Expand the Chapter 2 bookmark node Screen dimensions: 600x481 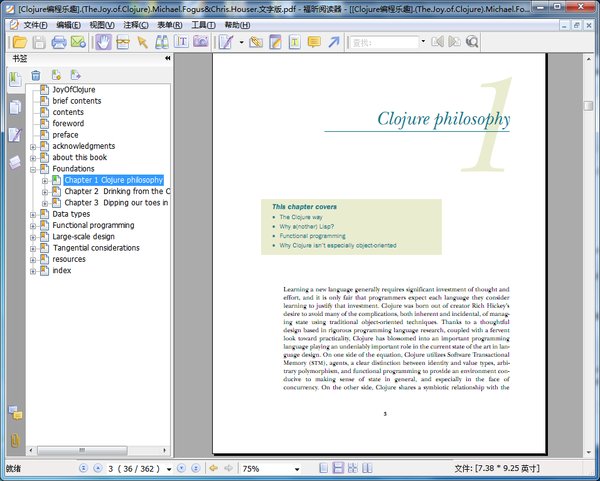pos(45,192)
